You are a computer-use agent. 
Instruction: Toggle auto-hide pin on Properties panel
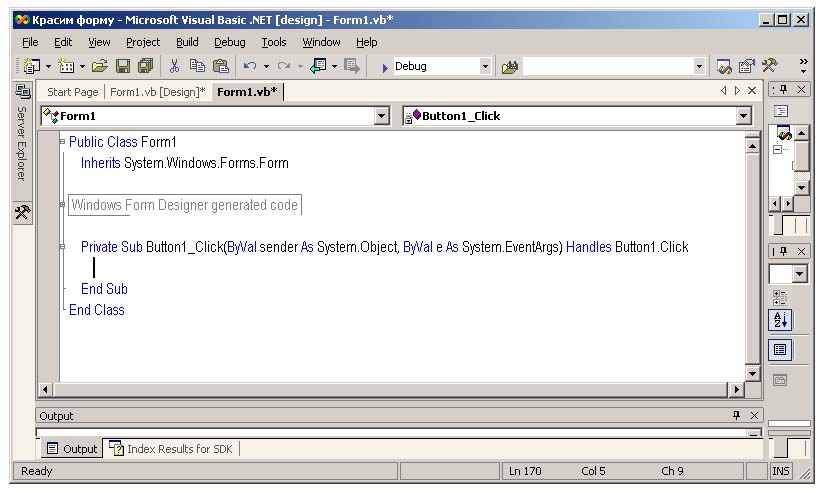coord(783,251)
